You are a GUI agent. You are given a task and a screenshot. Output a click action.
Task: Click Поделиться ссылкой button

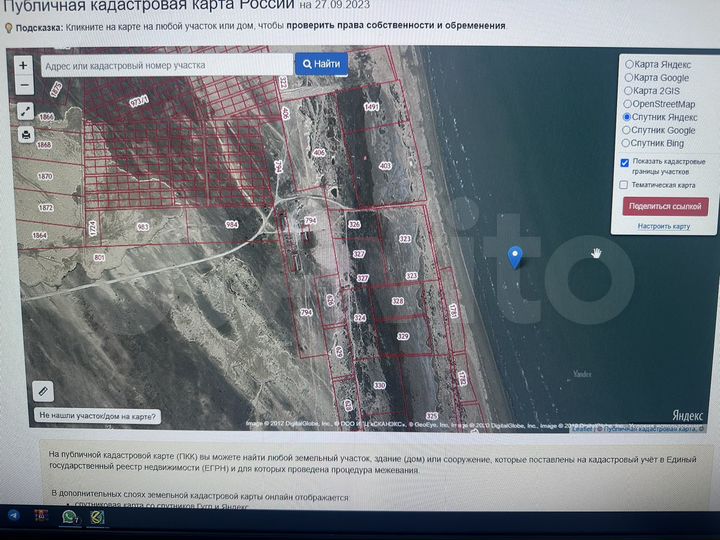tap(665, 207)
